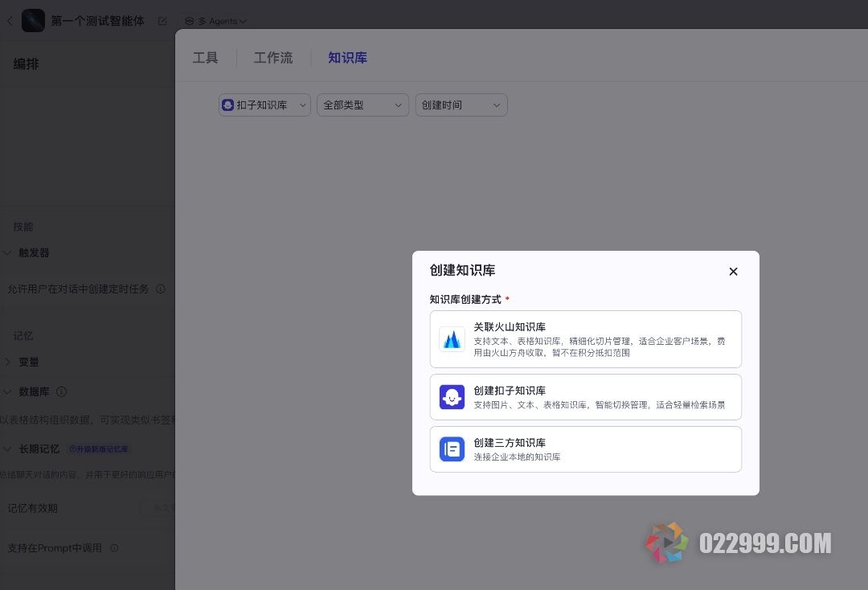Click the 升级新版记忆库 link
868x590 pixels.
click(x=99, y=449)
